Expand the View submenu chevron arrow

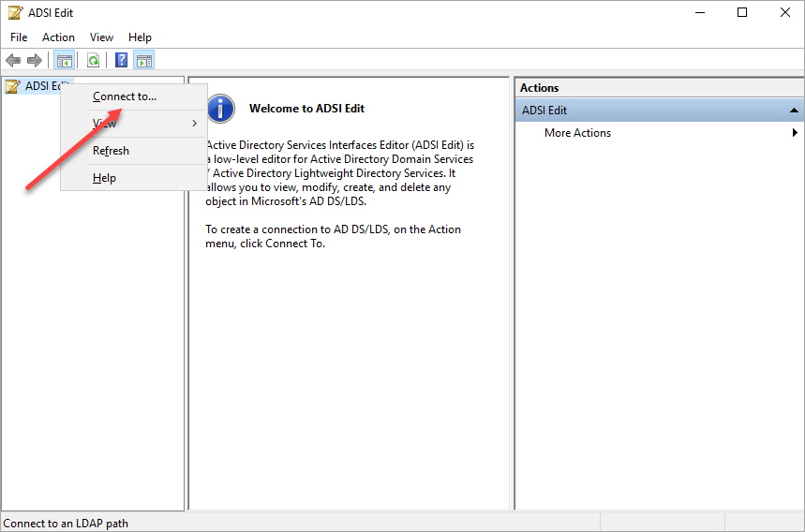pyautogui.click(x=195, y=123)
